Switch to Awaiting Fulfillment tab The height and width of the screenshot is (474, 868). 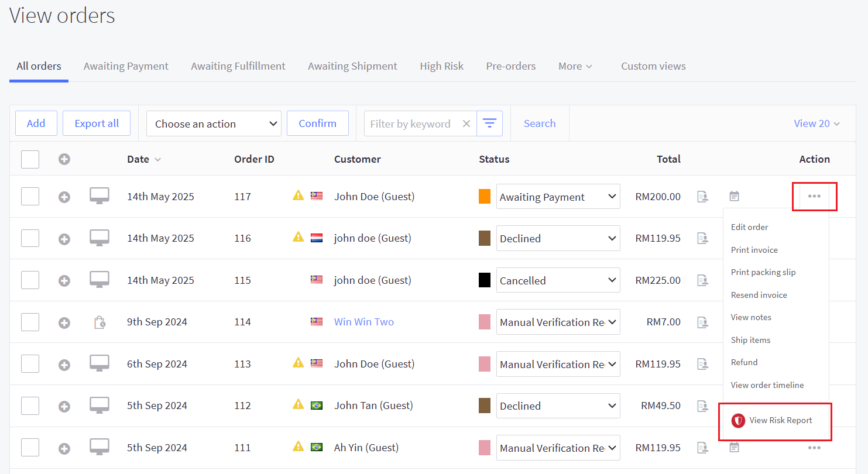[x=238, y=66]
